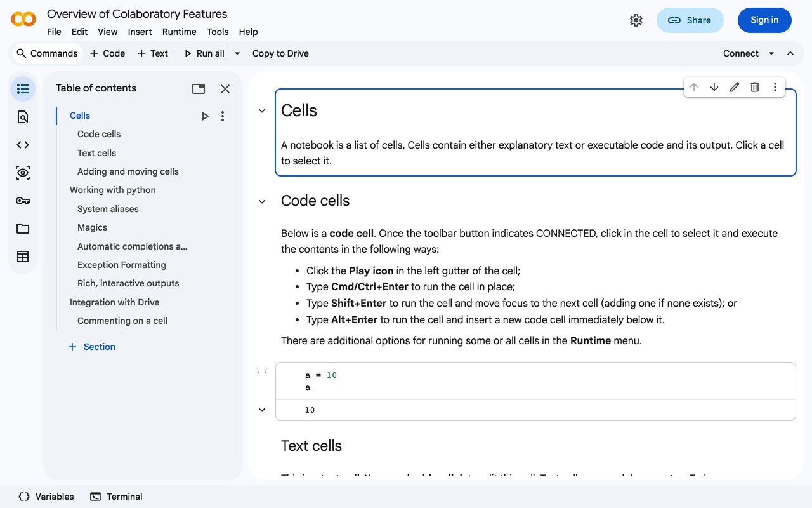Viewport: 812px width, 508px height.
Task: Go to Text cells in table of contents
Action: pyautogui.click(x=96, y=153)
